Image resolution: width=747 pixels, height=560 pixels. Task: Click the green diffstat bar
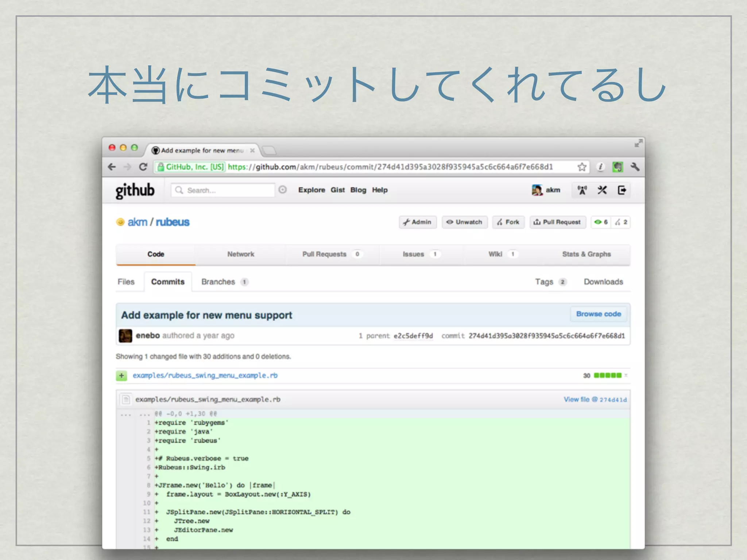[x=607, y=376]
